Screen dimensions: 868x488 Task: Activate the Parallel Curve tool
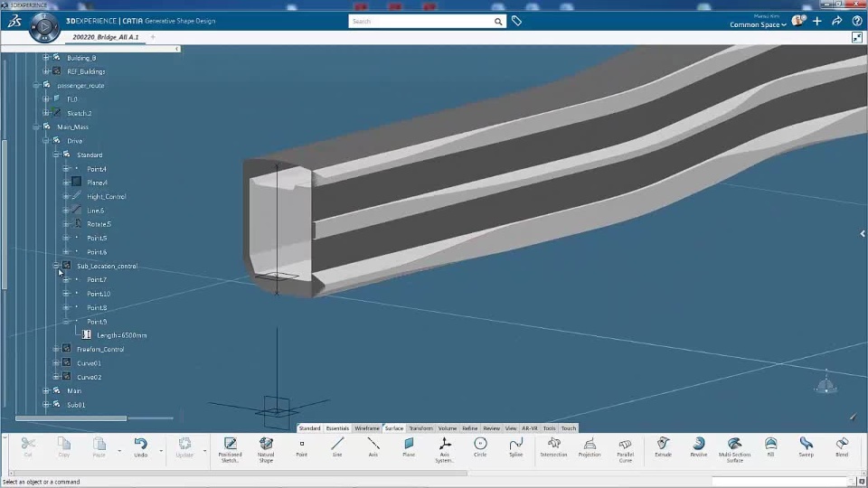pyautogui.click(x=626, y=449)
